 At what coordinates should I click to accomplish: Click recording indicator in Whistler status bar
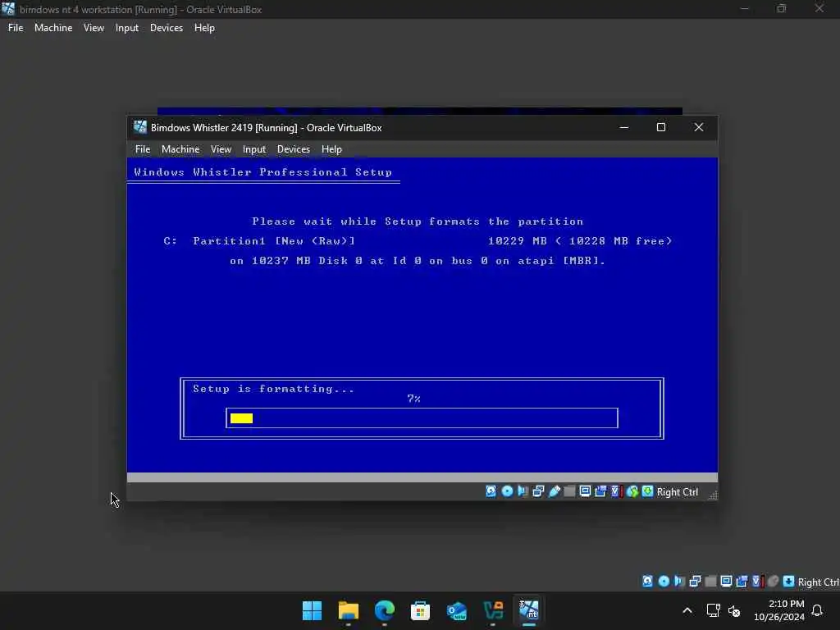coord(600,491)
